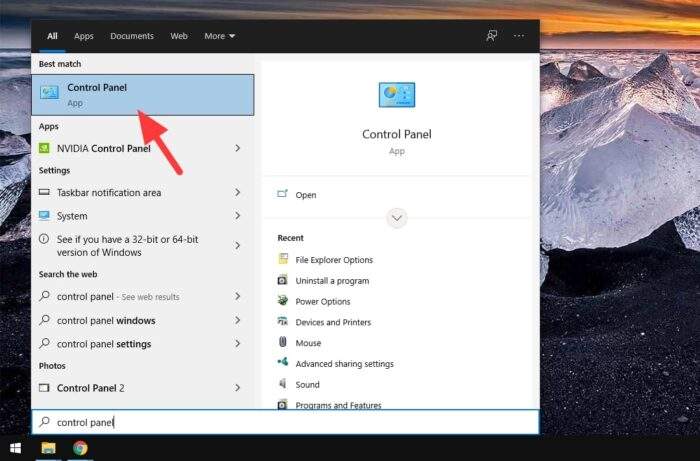Click search icon beside control panel web result
The height and width of the screenshot is (461, 700).
pos(44,296)
